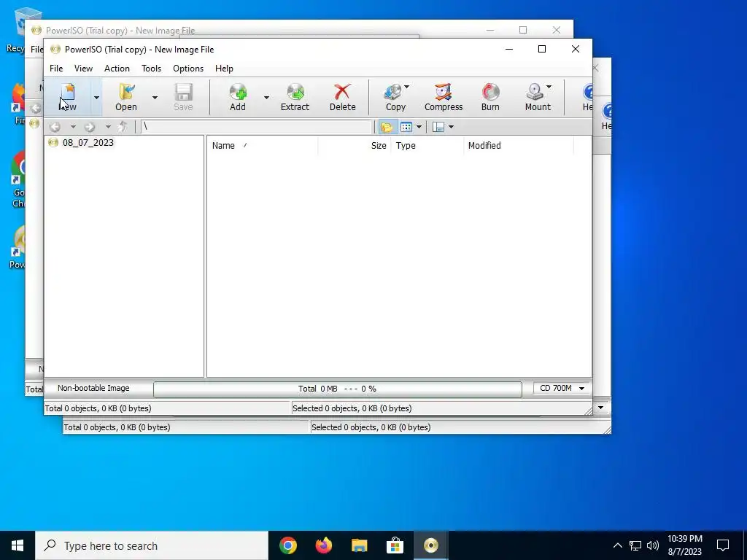This screenshot has height=560, width=747.
Task: Click the Save toolbar icon
Action: (183, 97)
